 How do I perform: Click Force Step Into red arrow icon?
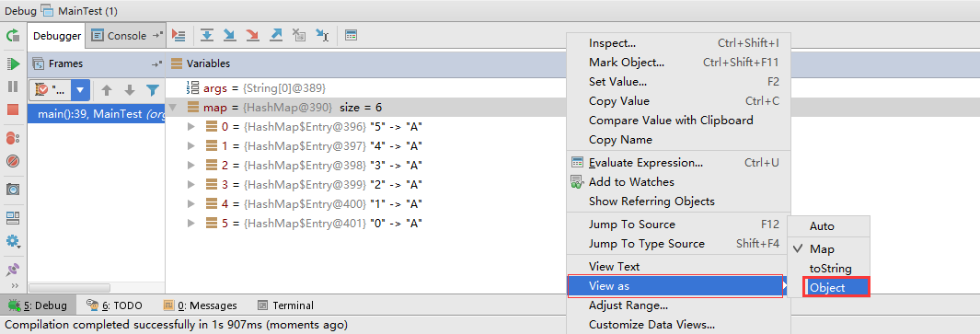252,36
